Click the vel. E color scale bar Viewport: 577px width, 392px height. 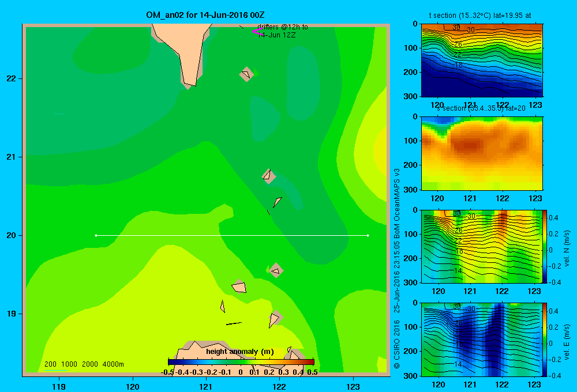pos(545,340)
